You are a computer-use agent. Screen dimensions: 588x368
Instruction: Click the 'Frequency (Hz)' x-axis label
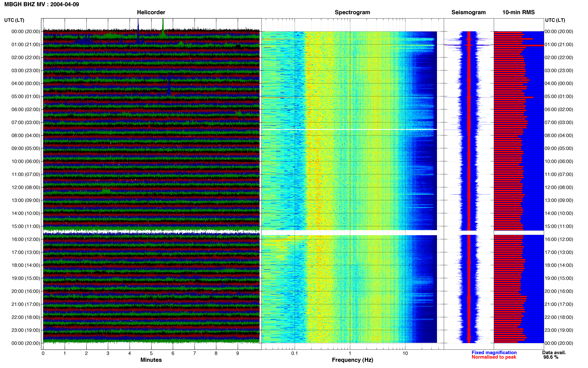point(352,360)
